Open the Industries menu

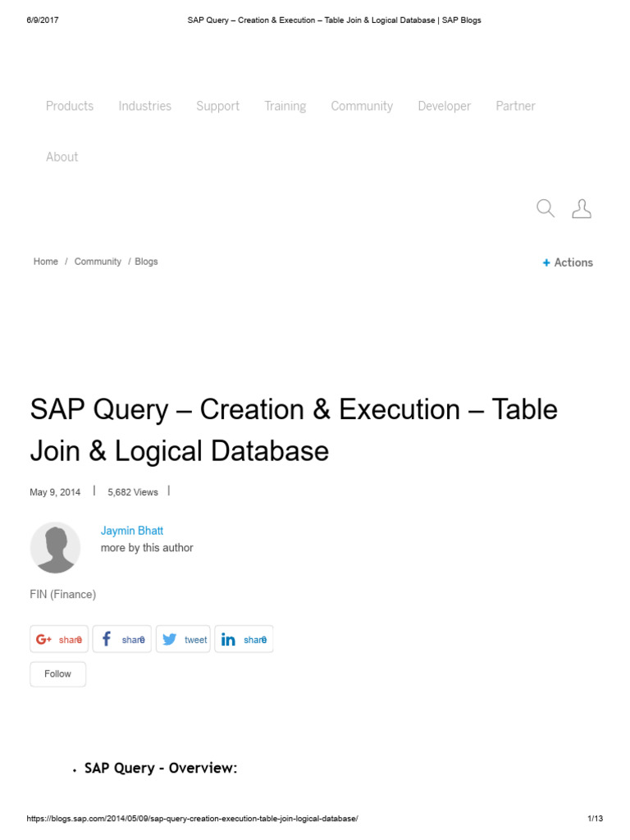click(145, 106)
